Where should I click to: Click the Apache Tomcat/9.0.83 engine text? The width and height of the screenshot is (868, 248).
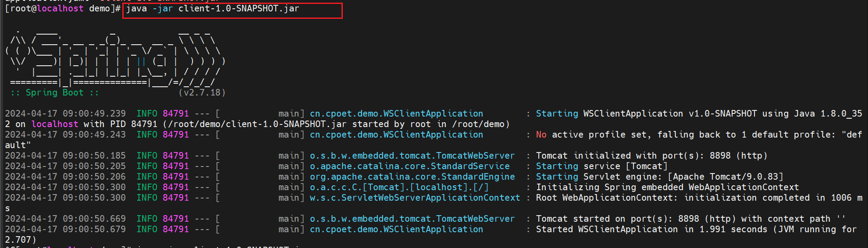726,177
